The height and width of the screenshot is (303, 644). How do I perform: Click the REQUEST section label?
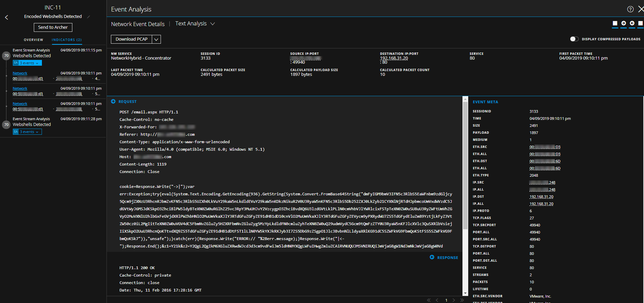(127, 102)
